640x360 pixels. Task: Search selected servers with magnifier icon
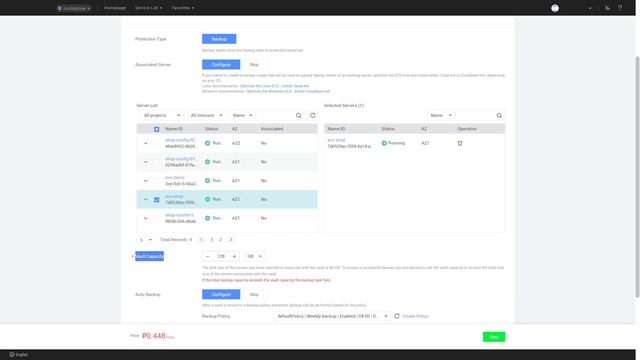(x=499, y=116)
